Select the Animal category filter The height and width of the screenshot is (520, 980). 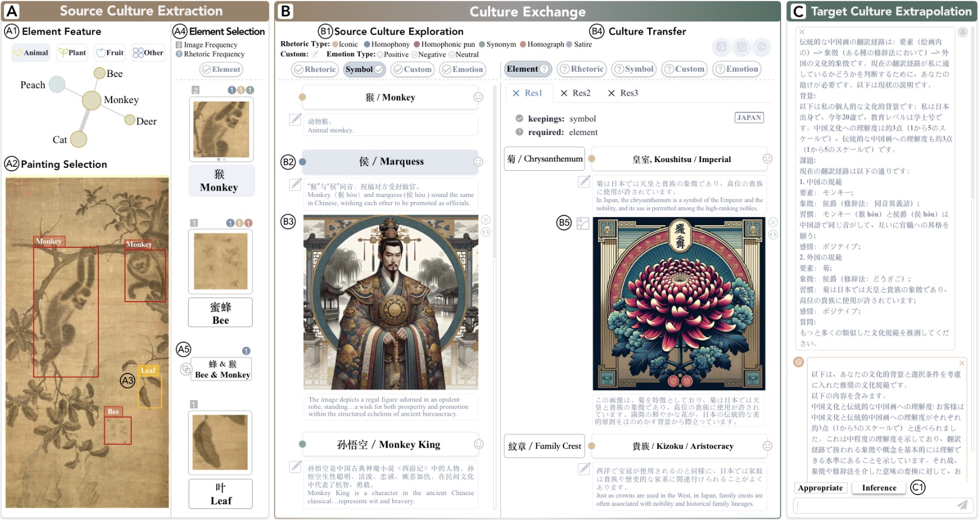click(x=31, y=53)
